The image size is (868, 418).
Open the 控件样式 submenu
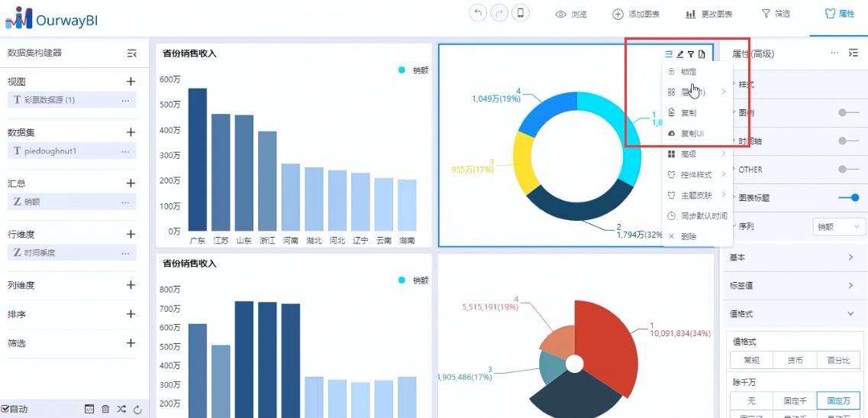point(698,174)
